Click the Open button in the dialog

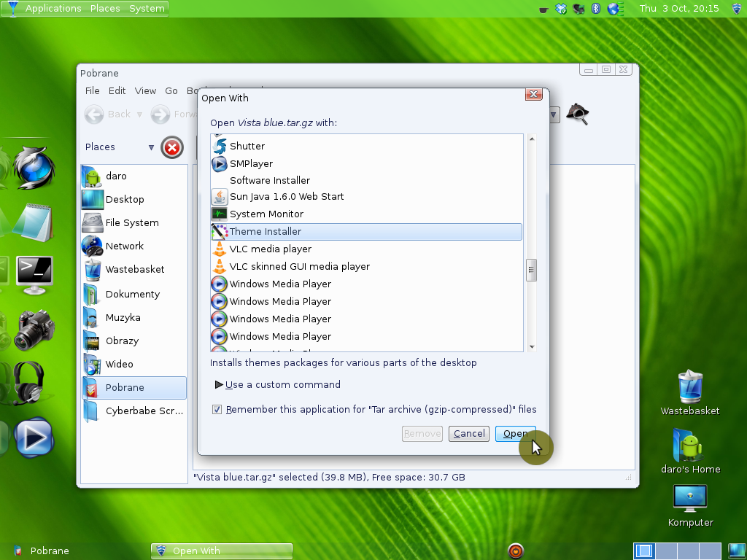point(515,434)
